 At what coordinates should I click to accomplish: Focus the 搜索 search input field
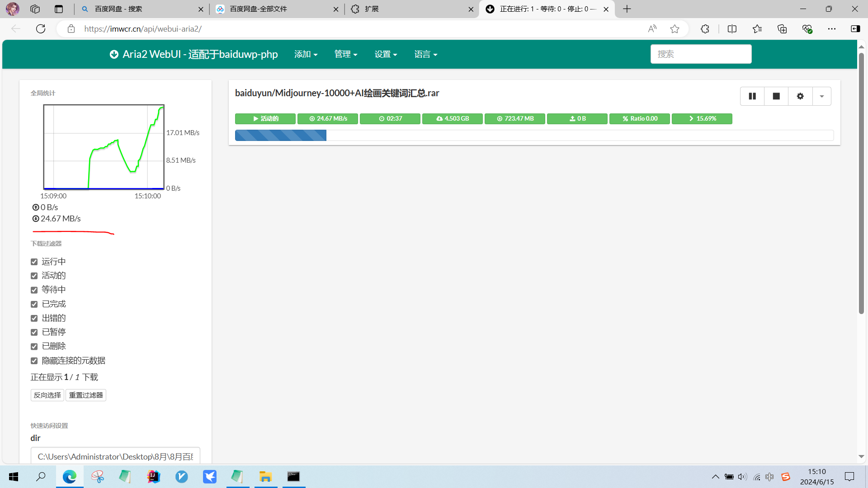(x=701, y=54)
